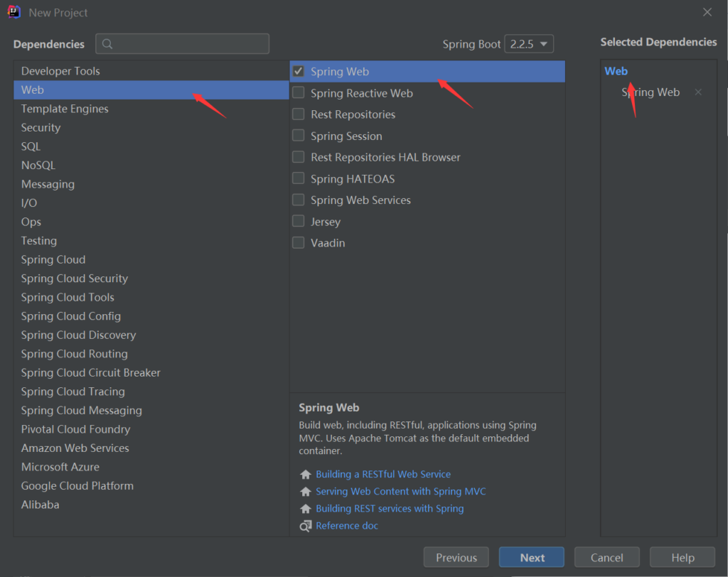
Task: Select the Spring Session label
Action: [x=346, y=136]
